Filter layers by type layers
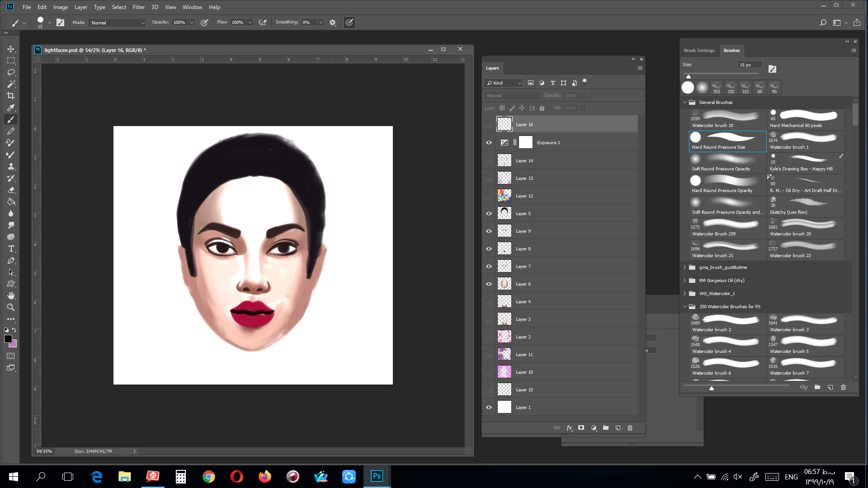 coord(552,83)
